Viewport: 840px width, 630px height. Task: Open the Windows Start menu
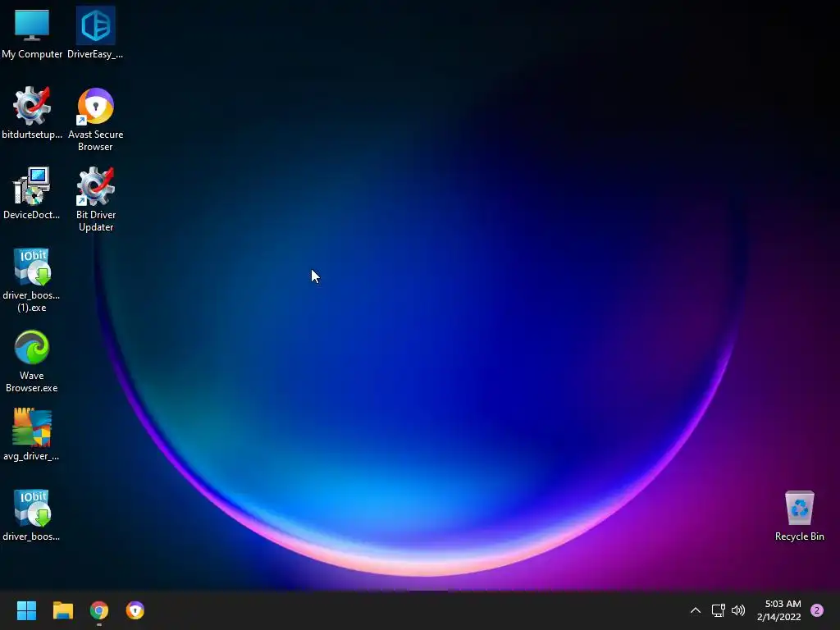click(x=26, y=610)
